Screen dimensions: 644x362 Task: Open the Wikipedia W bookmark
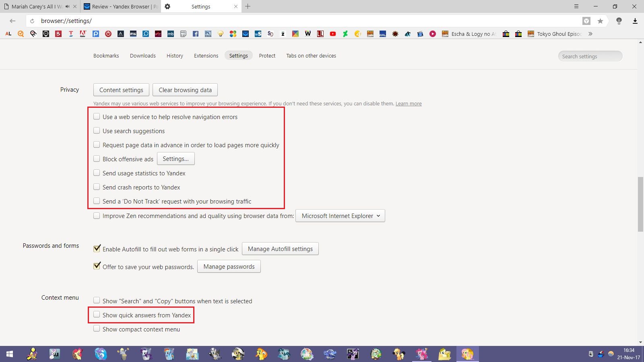[x=308, y=34]
